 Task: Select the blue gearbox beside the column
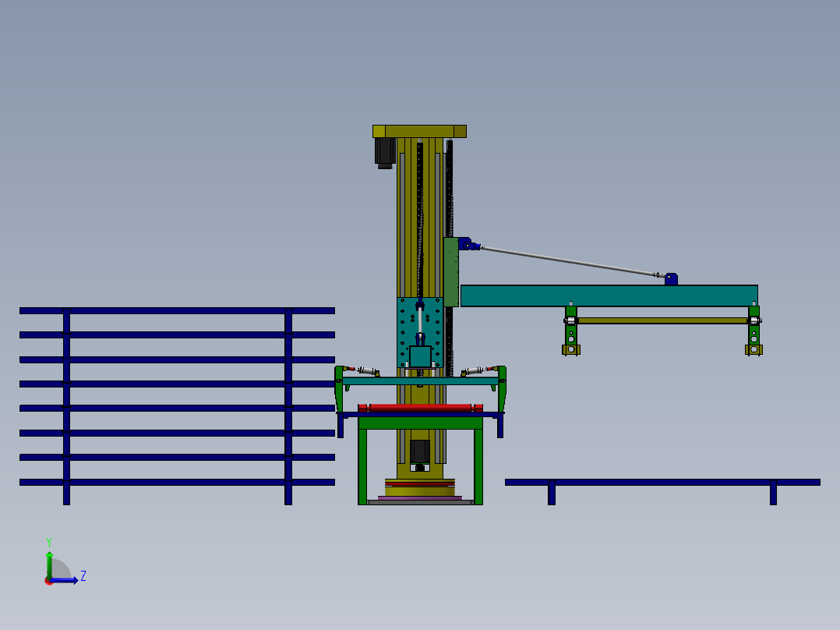pyautogui.click(x=466, y=244)
